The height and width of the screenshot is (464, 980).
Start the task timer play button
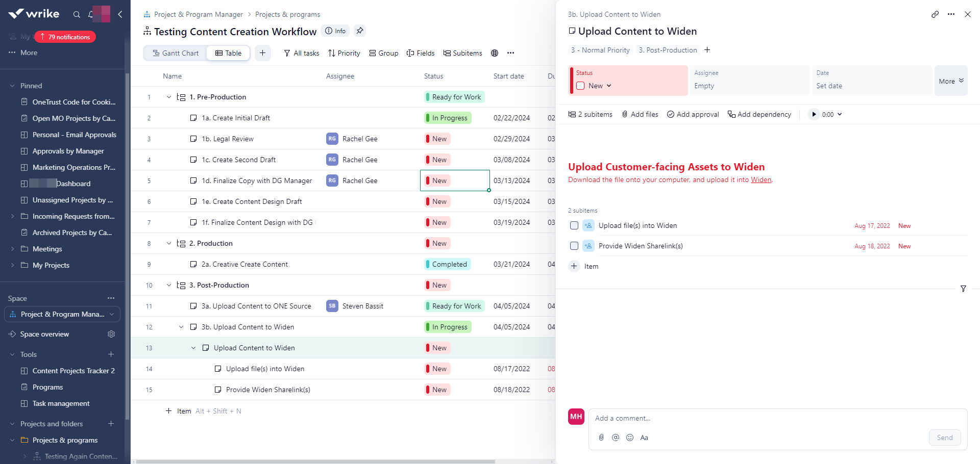(x=814, y=114)
